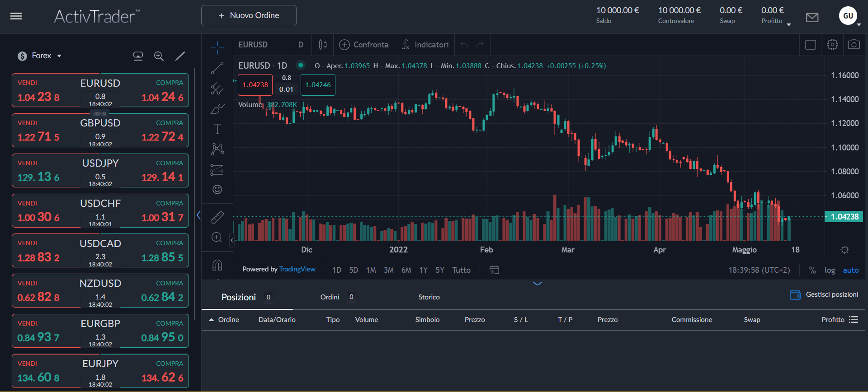The image size is (868, 392).
Task: Open chart settings gear
Action: tap(832, 45)
